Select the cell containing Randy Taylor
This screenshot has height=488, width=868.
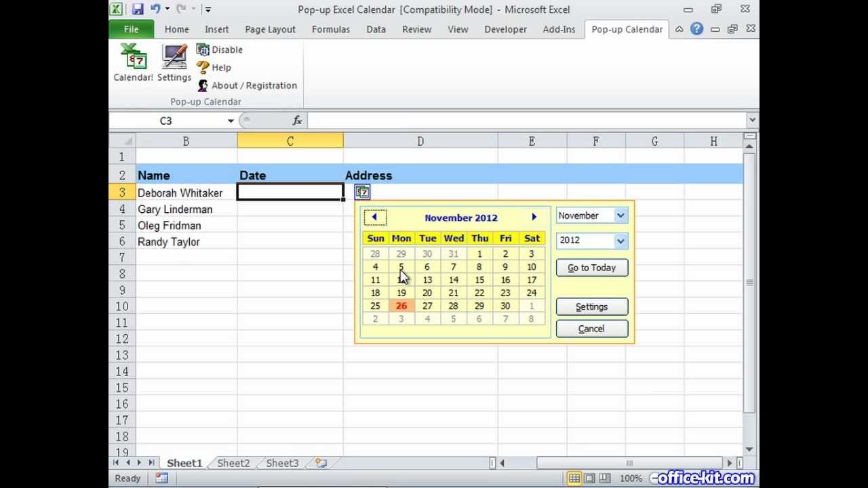pyautogui.click(x=186, y=242)
